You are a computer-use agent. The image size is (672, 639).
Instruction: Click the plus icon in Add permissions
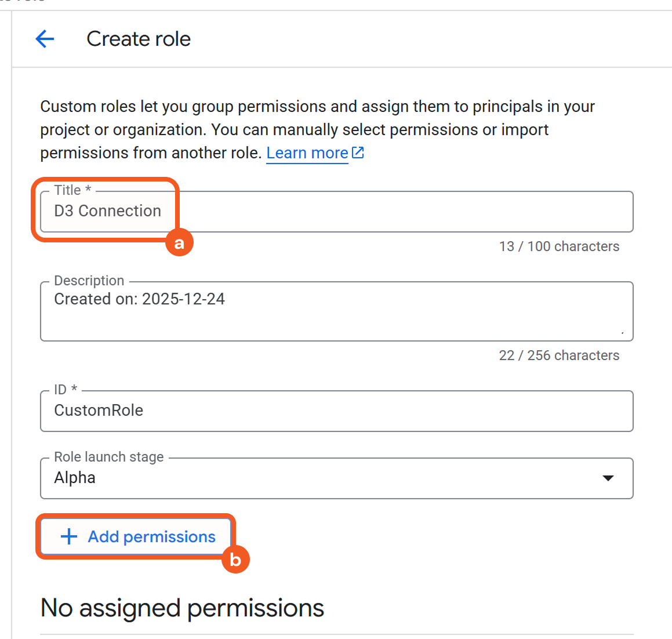pos(69,536)
